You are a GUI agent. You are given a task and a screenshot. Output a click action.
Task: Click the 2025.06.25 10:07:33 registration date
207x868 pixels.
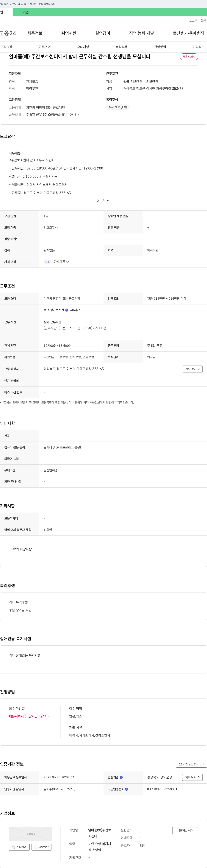coord(59,777)
